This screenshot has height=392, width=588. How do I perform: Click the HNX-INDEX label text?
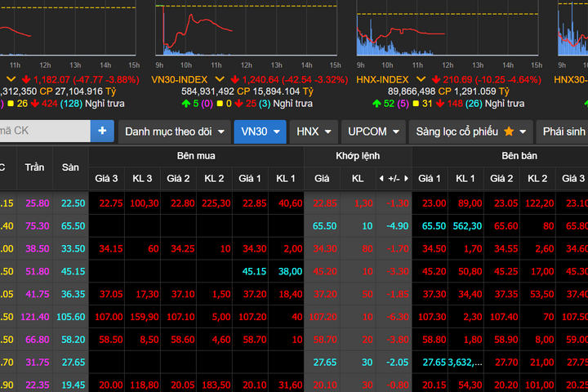382,80
